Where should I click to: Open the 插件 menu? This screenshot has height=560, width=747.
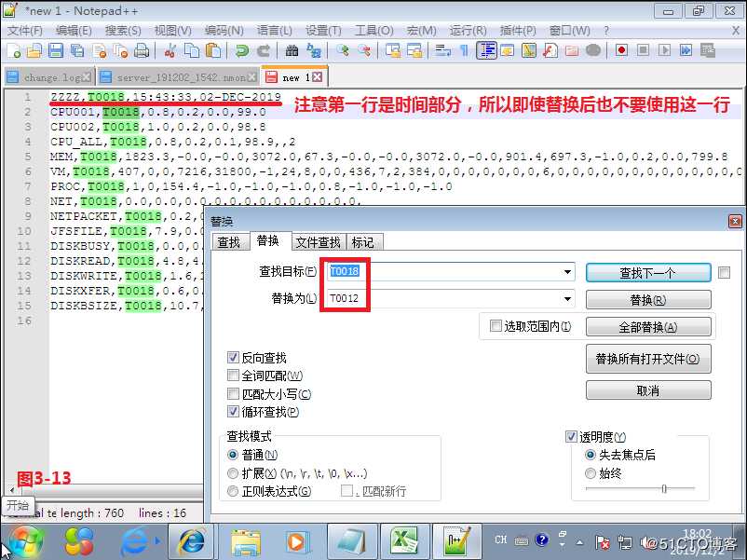[x=517, y=31]
